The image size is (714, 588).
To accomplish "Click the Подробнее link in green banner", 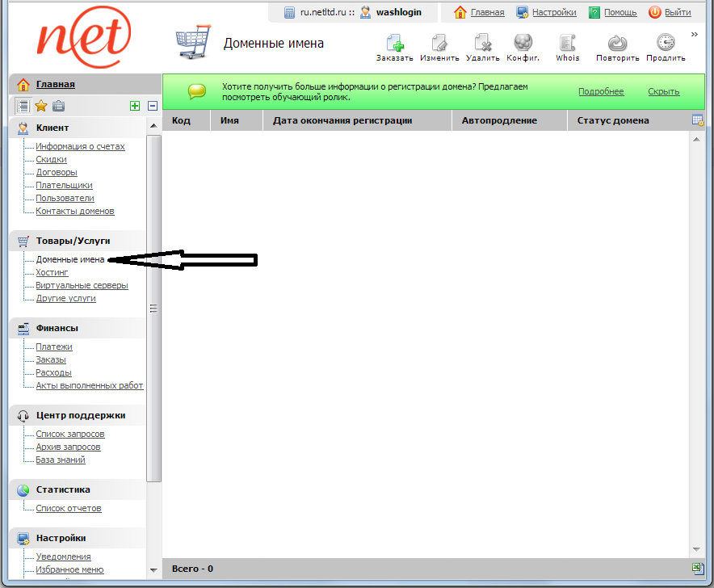I will pos(601,91).
